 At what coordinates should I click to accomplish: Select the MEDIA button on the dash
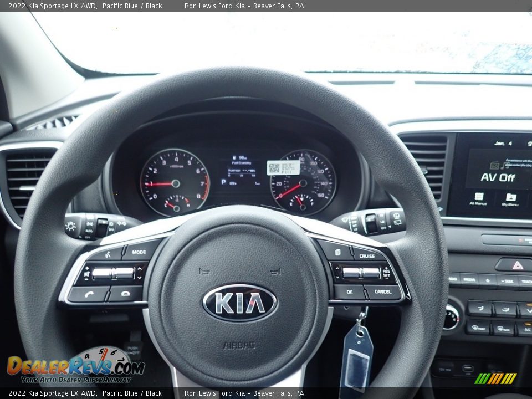pyautogui.click(x=469, y=280)
